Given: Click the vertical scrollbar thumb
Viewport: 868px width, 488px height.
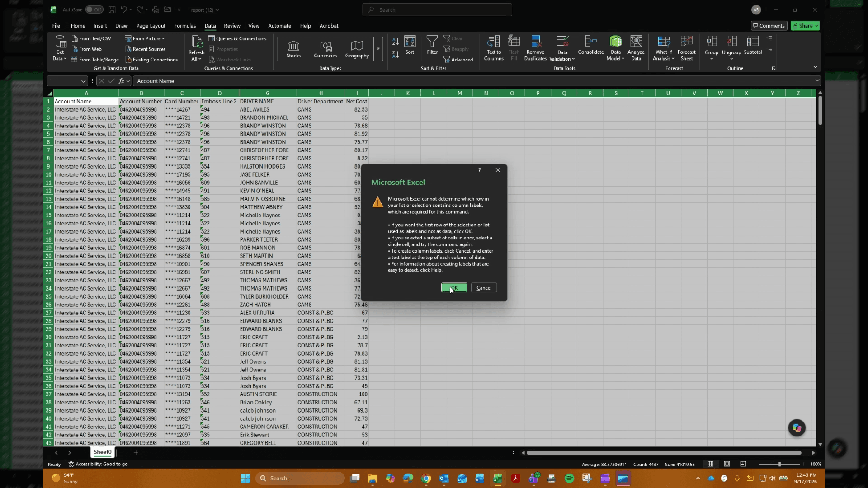Looking at the screenshot, I should [820, 111].
